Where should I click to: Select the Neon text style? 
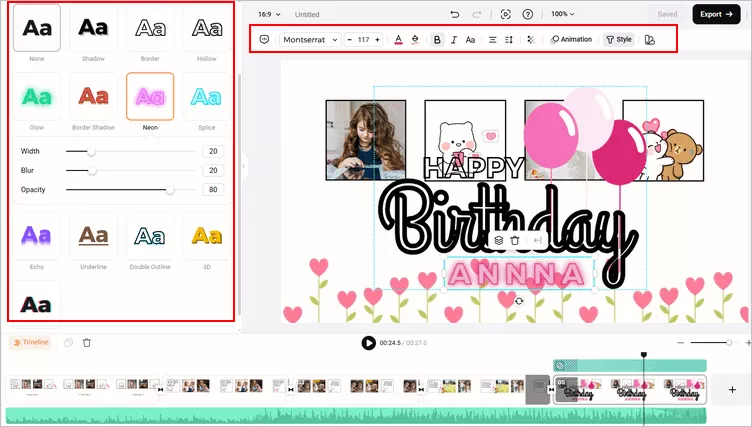(x=150, y=96)
